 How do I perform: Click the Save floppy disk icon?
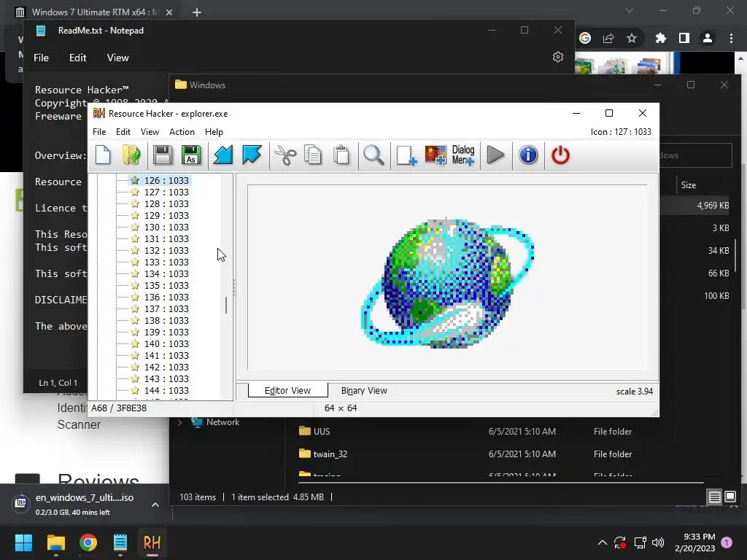click(x=162, y=155)
